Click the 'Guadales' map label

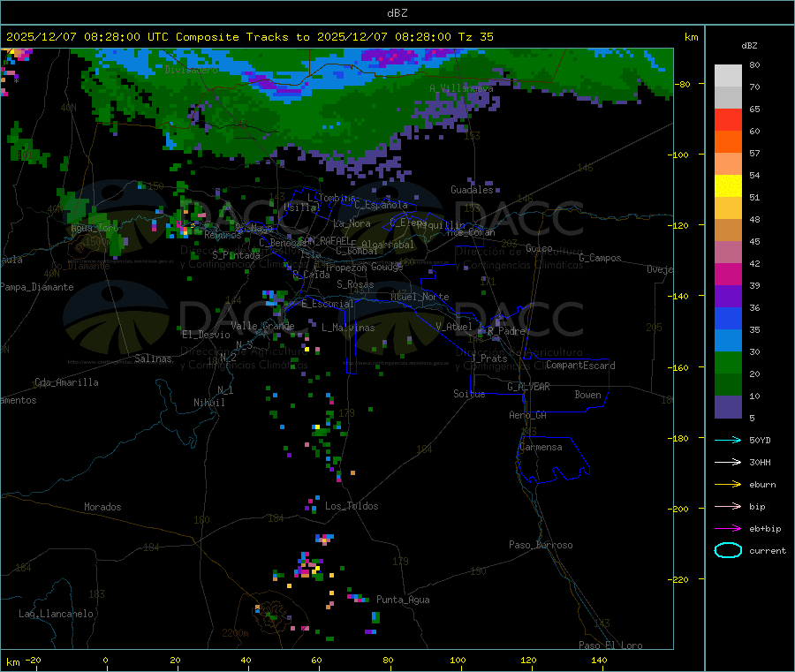[472, 190]
